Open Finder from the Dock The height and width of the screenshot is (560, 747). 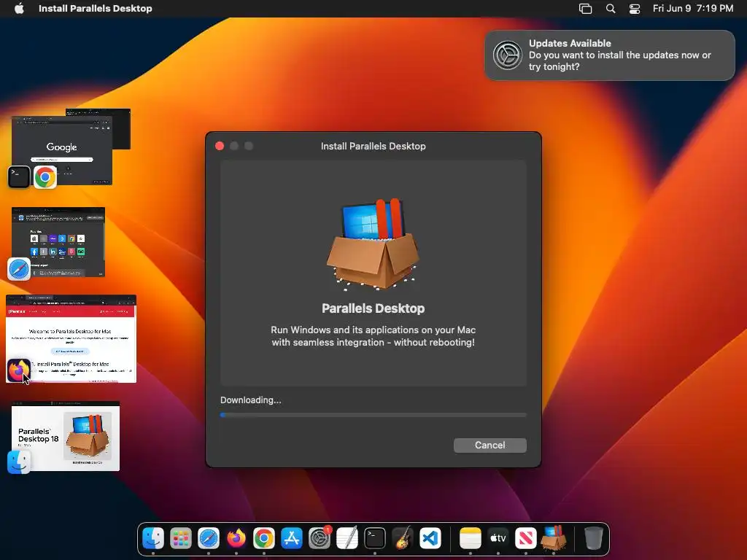(x=153, y=539)
